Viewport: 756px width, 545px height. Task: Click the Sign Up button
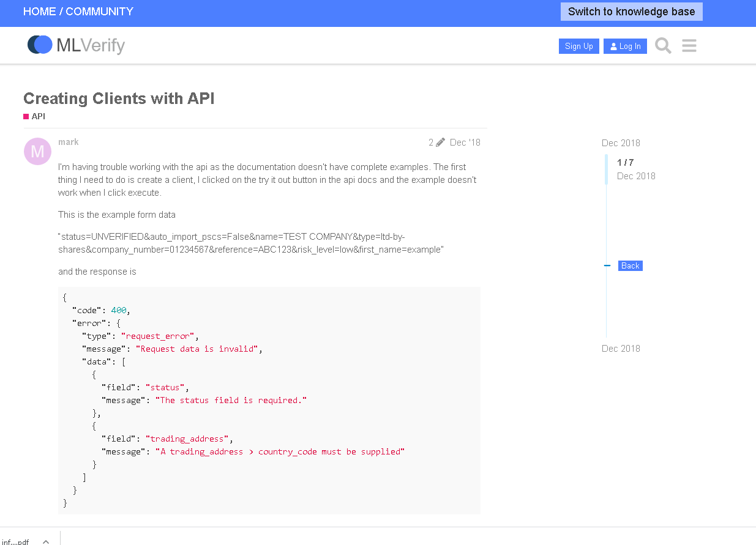point(578,46)
